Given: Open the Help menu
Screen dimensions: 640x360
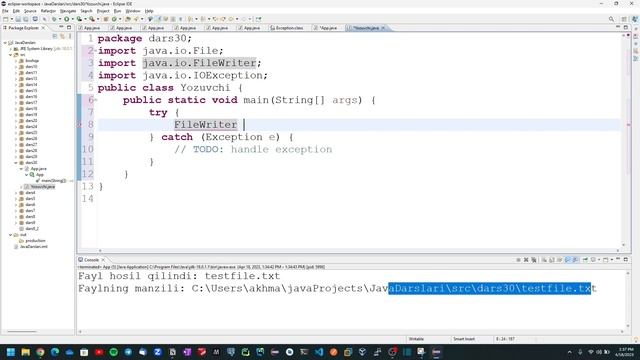Looking at the screenshot, I should pyautogui.click(x=149, y=11).
